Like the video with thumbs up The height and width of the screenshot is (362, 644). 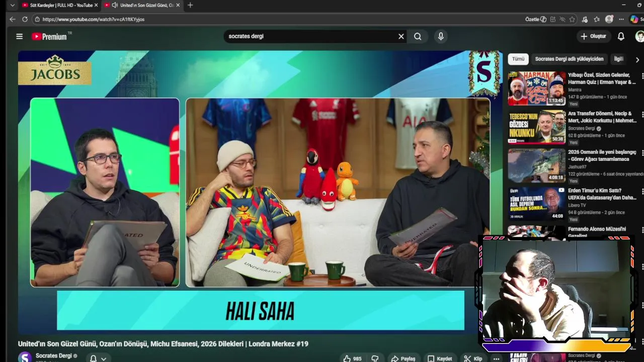pyautogui.click(x=352, y=358)
